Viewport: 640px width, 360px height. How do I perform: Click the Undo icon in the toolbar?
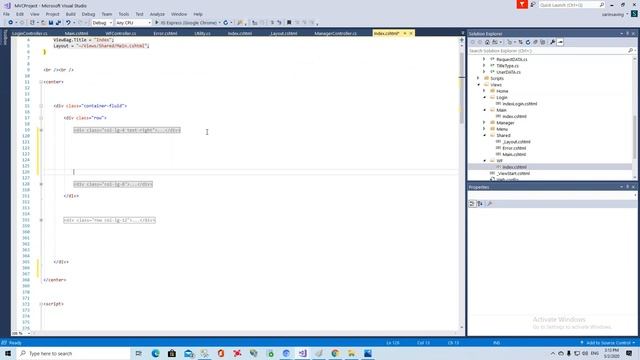(68, 23)
